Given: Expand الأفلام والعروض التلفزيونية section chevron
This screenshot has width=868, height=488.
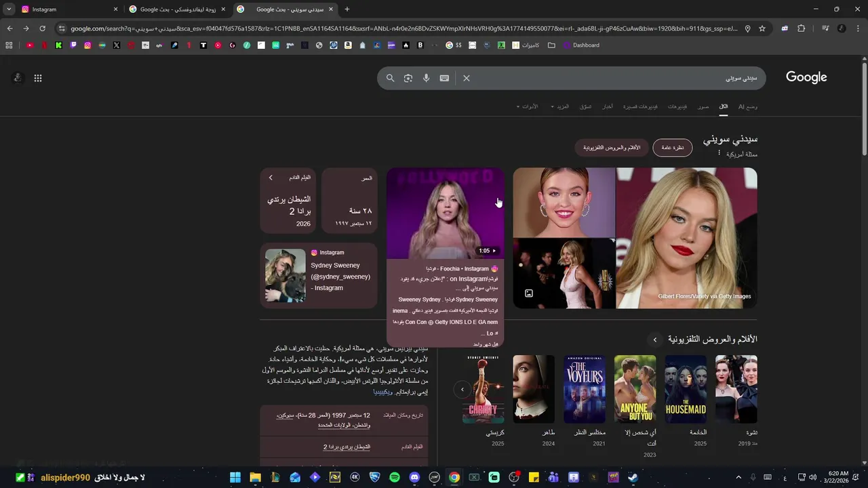Looking at the screenshot, I should [655, 340].
